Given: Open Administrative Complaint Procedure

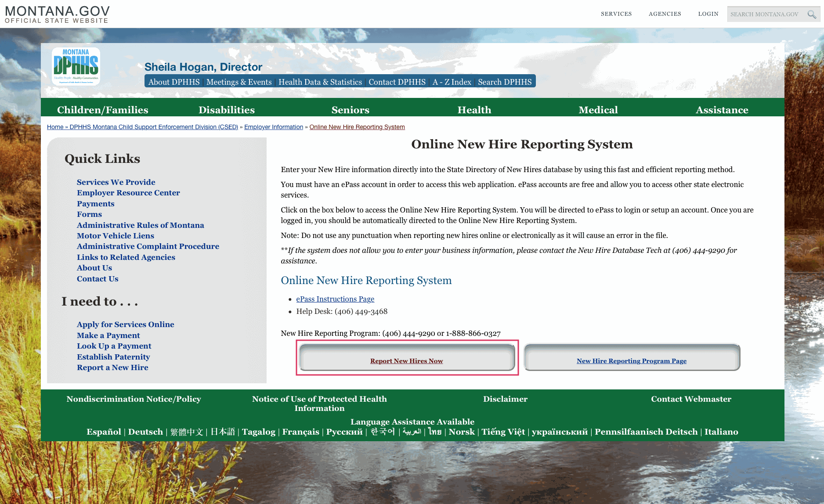Looking at the screenshot, I should pyautogui.click(x=148, y=246).
